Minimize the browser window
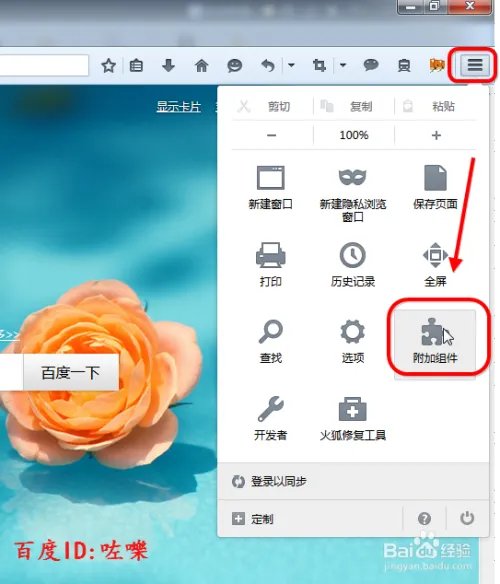The height and width of the screenshot is (584, 500). pos(411,6)
